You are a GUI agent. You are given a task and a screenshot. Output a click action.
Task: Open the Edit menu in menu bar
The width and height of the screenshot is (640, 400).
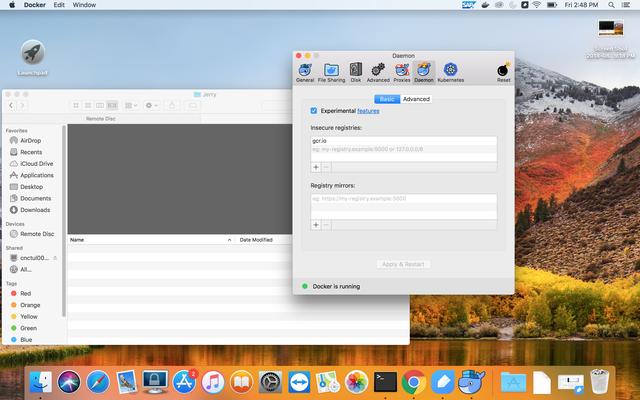pyautogui.click(x=59, y=5)
